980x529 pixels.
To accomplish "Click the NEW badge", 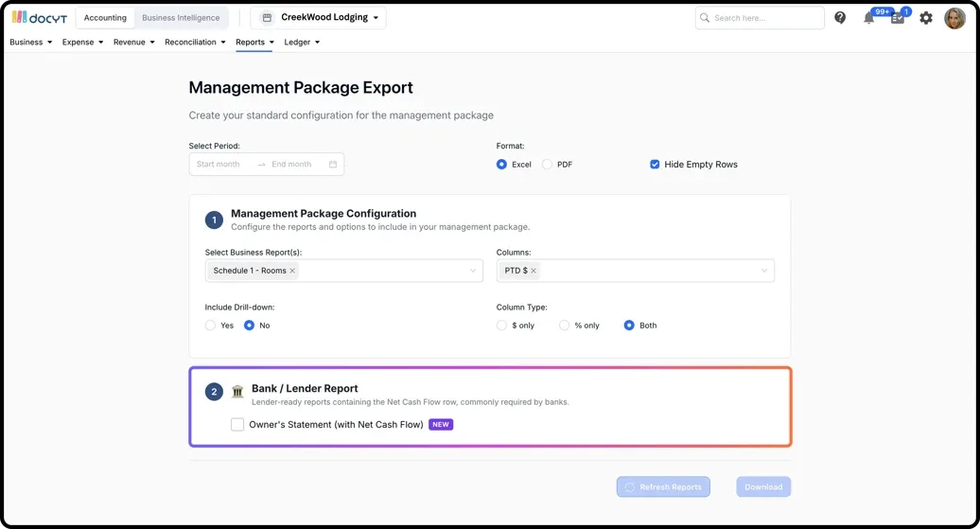I will click(441, 425).
